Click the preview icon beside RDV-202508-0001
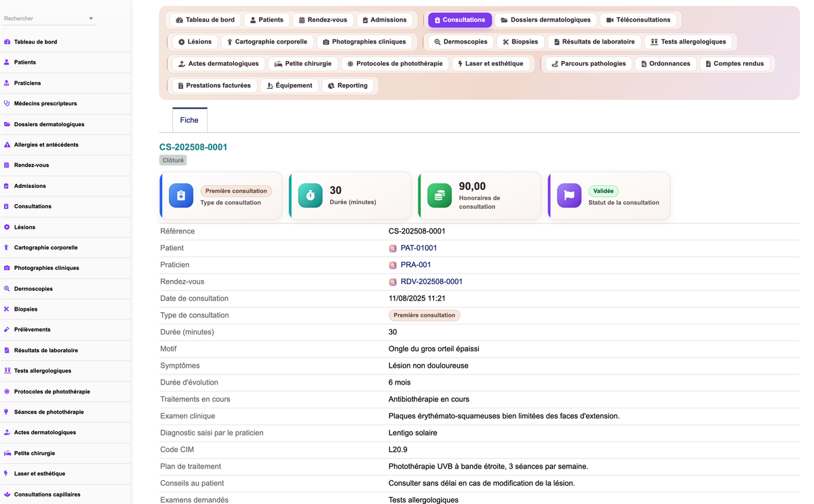The width and height of the screenshot is (814, 504). [393, 282]
